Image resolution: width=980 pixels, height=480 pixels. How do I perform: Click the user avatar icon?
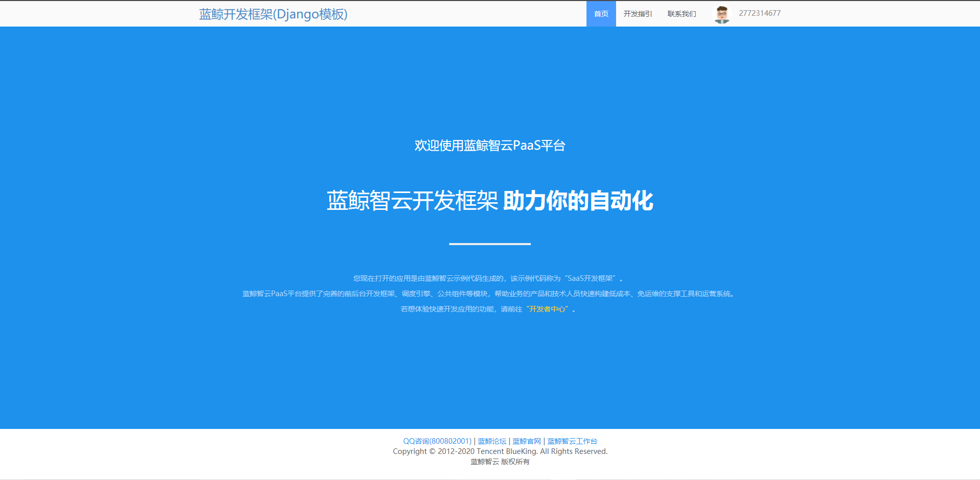[x=722, y=14]
